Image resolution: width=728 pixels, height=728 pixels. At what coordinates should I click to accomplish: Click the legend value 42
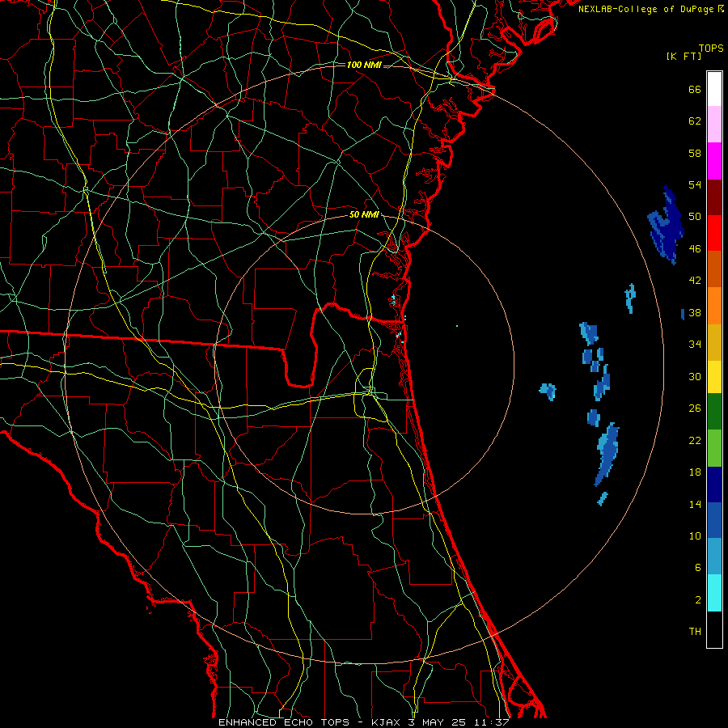coord(695,281)
